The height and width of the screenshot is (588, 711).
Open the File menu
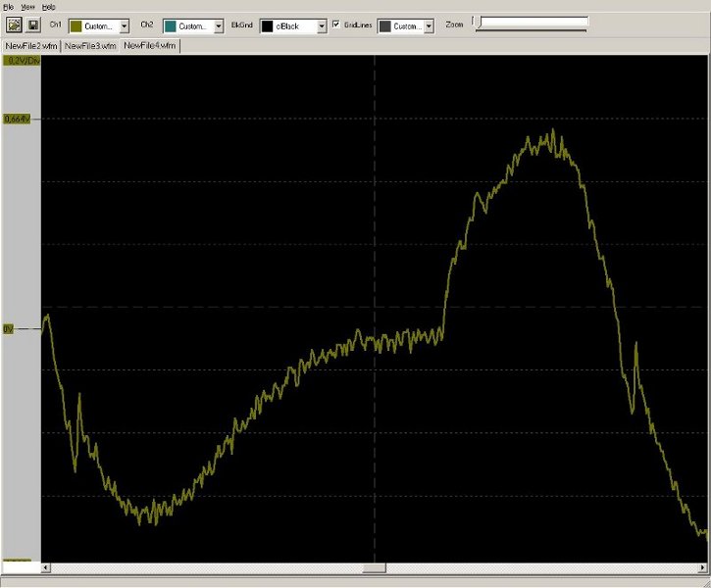[x=8, y=7]
